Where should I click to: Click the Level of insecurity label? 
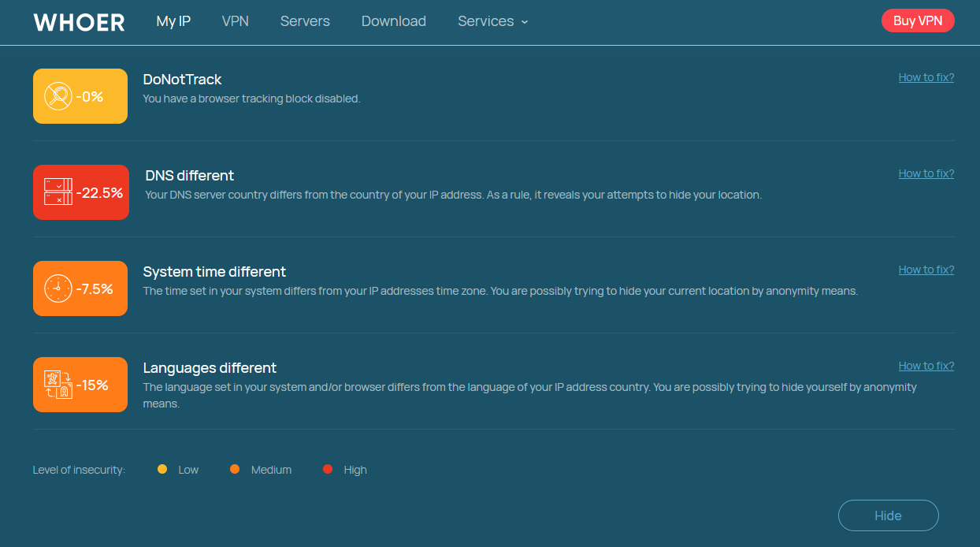[x=79, y=470]
